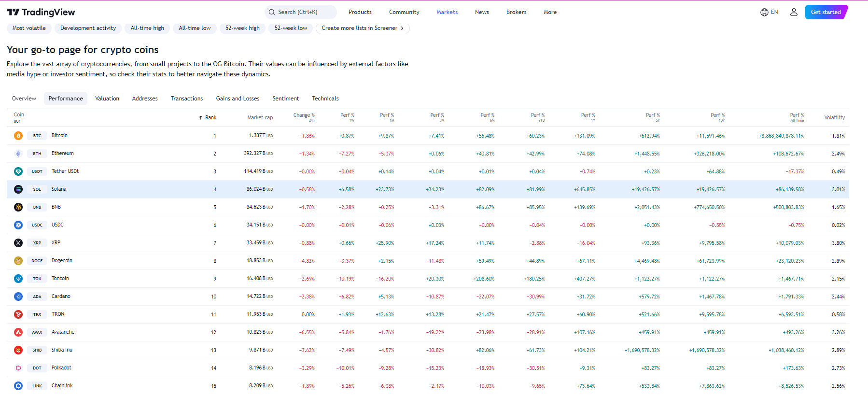Switch to the Transactions tab

187,99
